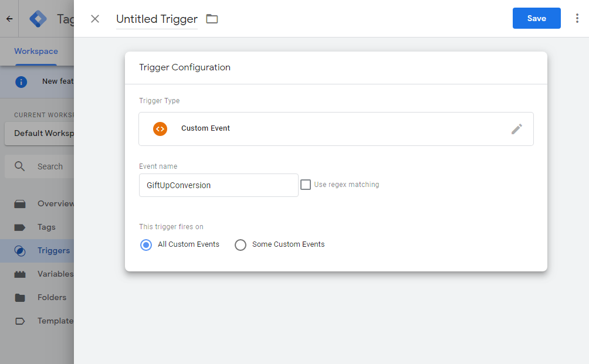Click the blue info icon in the banner
The width and height of the screenshot is (589, 364).
(21, 82)
